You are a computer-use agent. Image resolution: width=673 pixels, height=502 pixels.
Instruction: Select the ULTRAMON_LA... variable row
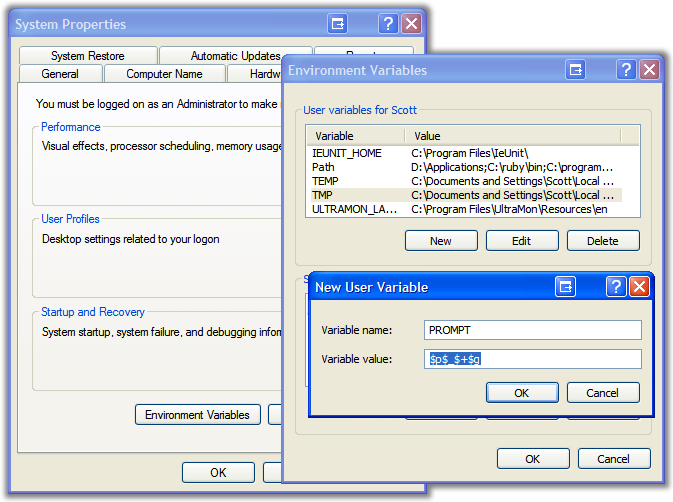466,209
